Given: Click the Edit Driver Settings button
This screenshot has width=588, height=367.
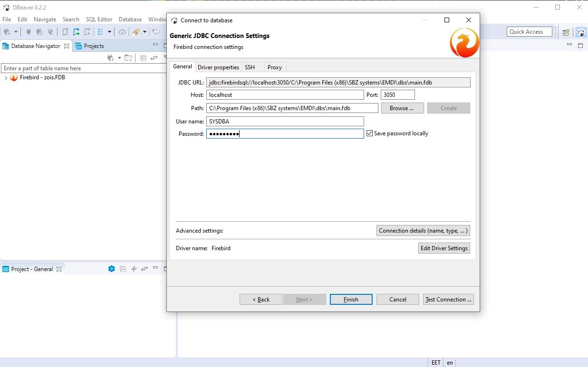Looking at the screenshot, I should coord(444,248).
